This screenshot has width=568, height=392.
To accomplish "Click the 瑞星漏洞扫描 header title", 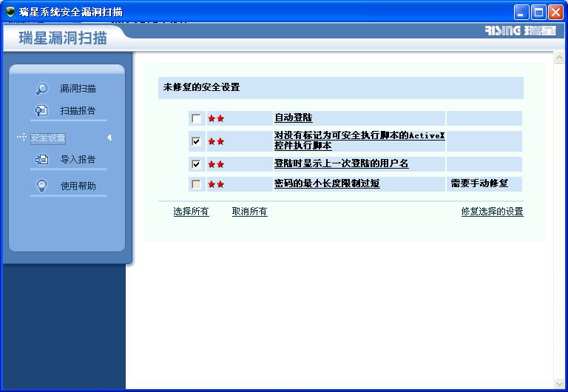I will point(63,38).
